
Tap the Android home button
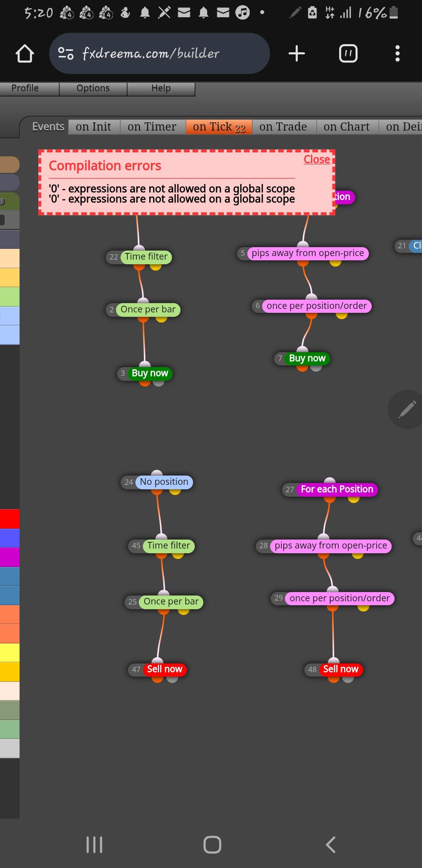tap(212, 845)
